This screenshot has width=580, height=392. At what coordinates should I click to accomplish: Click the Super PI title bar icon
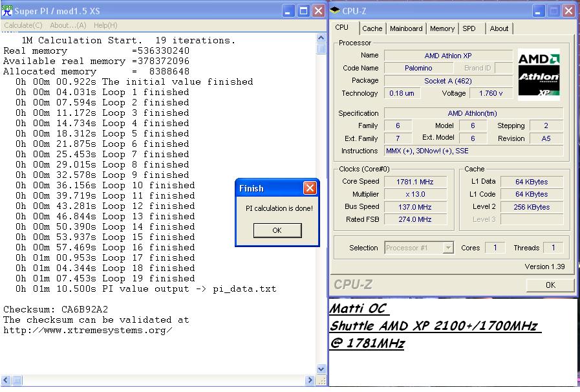[x=7, y=11]
